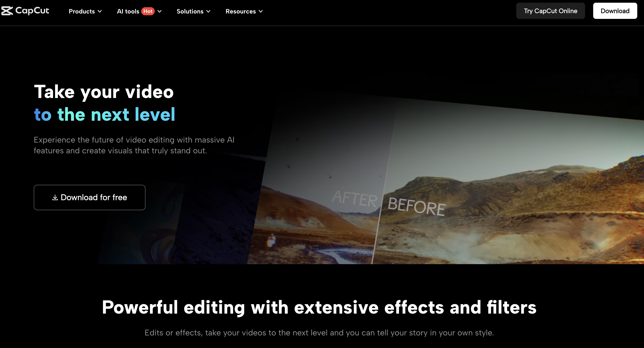The image size is (644, 348).
Task: Click the BEFORE label on hero video
Action: [x=417, y=207]
